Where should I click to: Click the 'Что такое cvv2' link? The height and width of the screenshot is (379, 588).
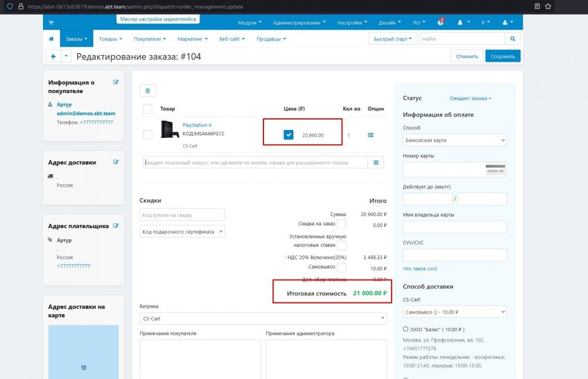[420, 268]
